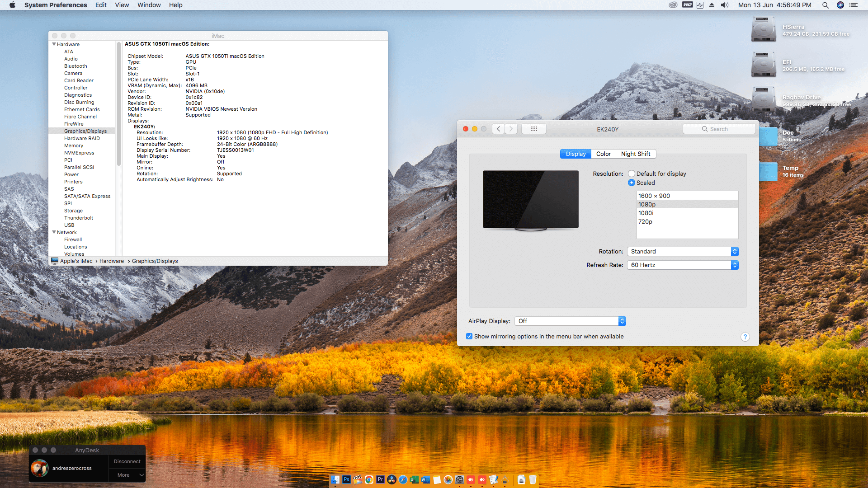Click Disconnect in AnyDesk panel
Image resolution: width=868 pixels, height=488 pixels.
[127, 461]
